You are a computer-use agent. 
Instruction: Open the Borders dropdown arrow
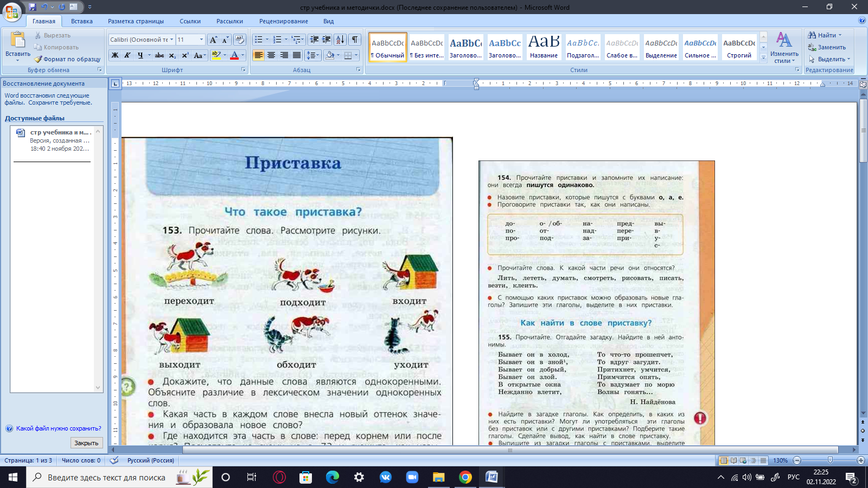click(356, 55)
